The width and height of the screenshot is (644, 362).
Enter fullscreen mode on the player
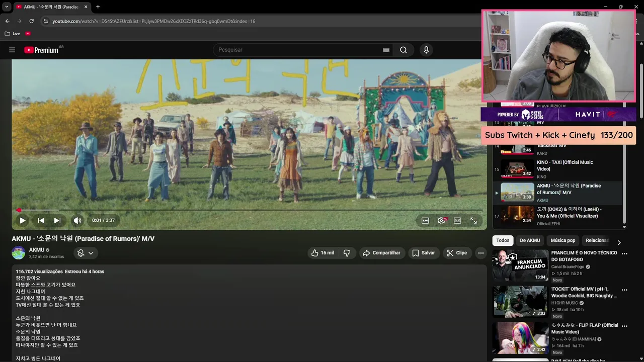tap(473, 220)
